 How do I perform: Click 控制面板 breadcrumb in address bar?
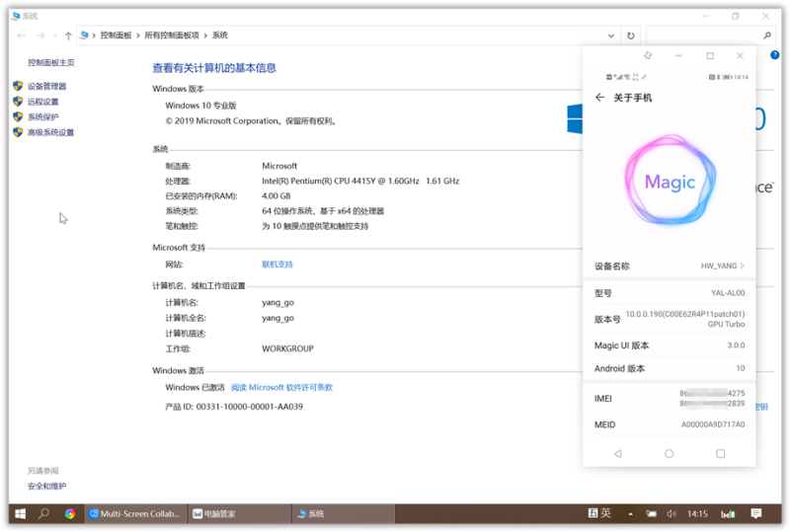(x=116, y=36)
